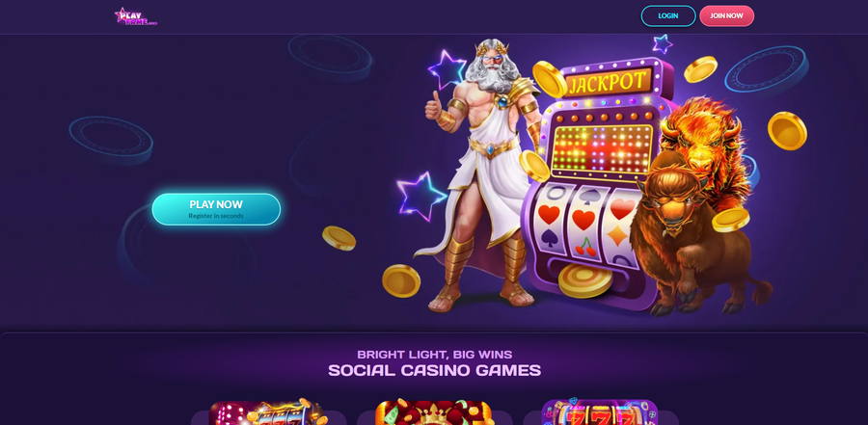The image size is (868, 425).
Task: Open the LOGIN form
Action: coord(668,16)
